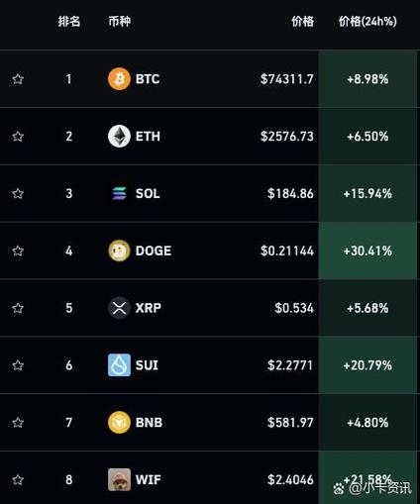
Task: Click the green +30.41% DOGE change cell
Action: [367, 251]
